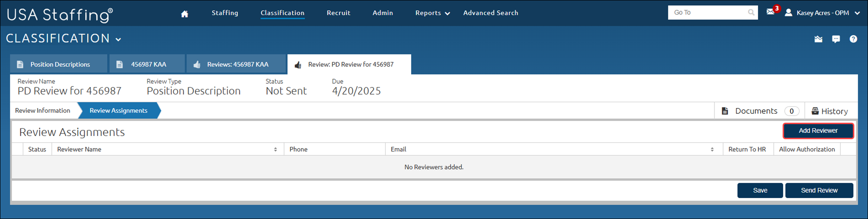Screen dimensions: 868x219
Task: Open the mail notifications envelope icon
Action: coord(770,12)
